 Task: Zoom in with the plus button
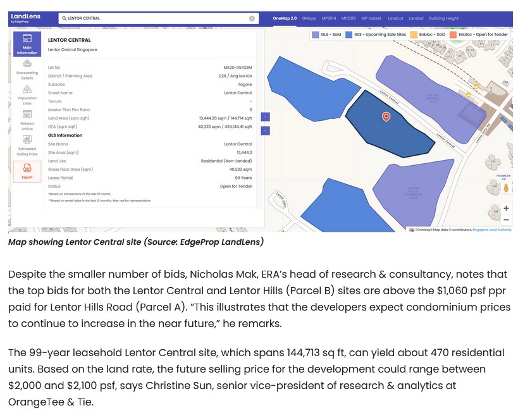pyautogui.click(x=506, y=208)
